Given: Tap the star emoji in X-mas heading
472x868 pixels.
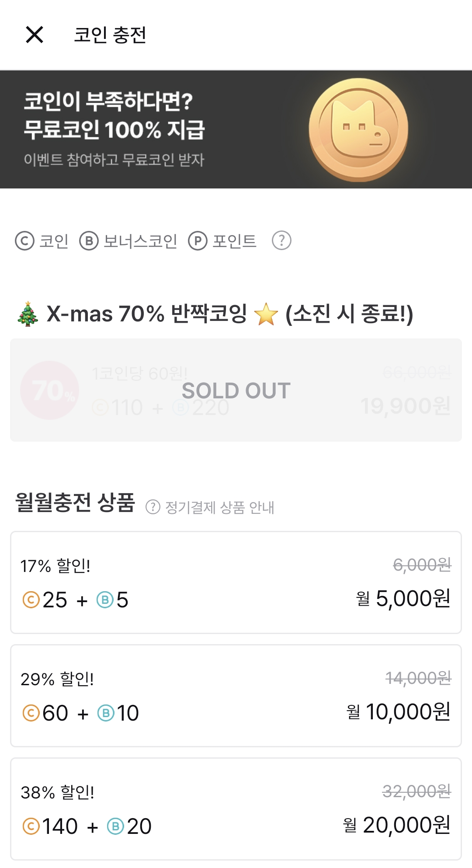Looking at the screenshot, I should click(266, 314).
